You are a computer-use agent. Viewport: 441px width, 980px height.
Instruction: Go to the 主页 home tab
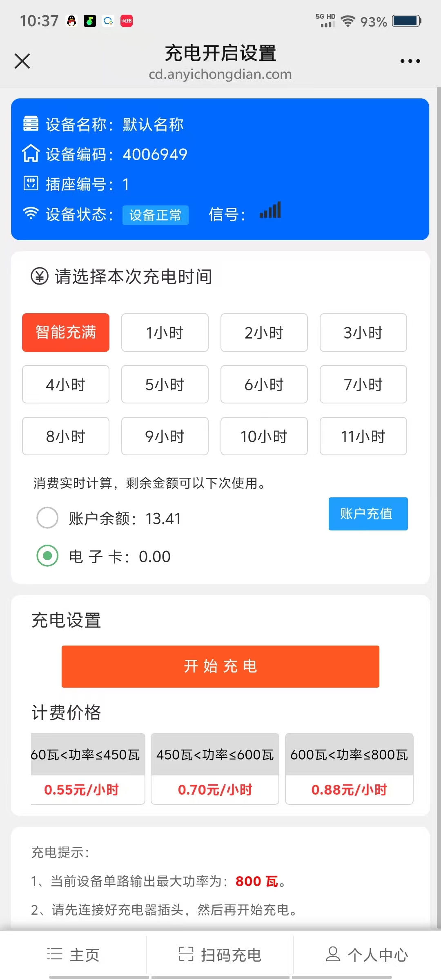pos(73,955)
